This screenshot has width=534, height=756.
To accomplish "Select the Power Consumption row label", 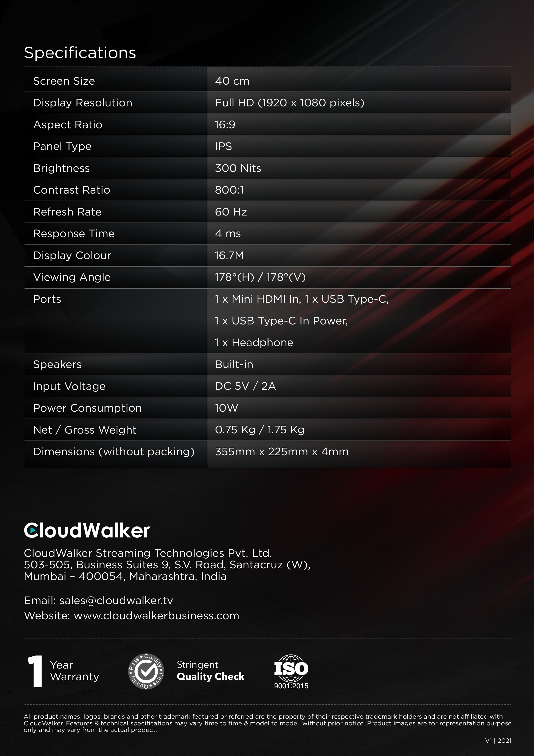I will [x=87, y=408].
